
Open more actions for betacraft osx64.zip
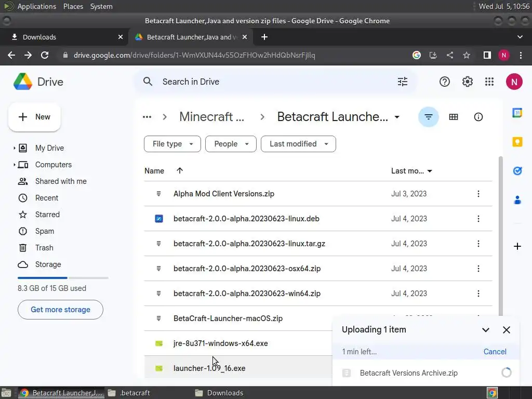[478, 269]
